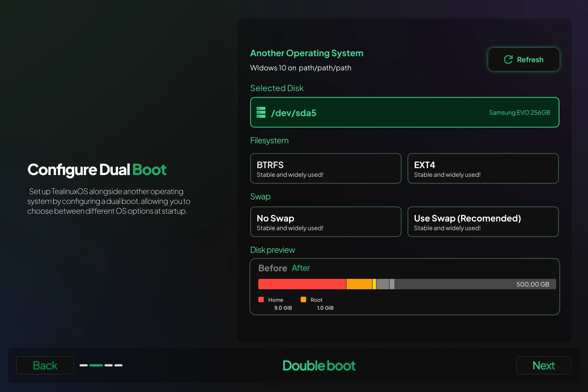This screenshot has width=588, height=392.
Task: Click the Home red legend square
Action: coord(261,299)
